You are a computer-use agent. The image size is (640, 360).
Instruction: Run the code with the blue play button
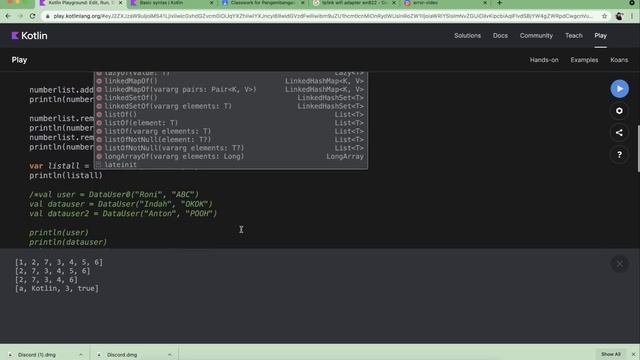pos(619,89)
